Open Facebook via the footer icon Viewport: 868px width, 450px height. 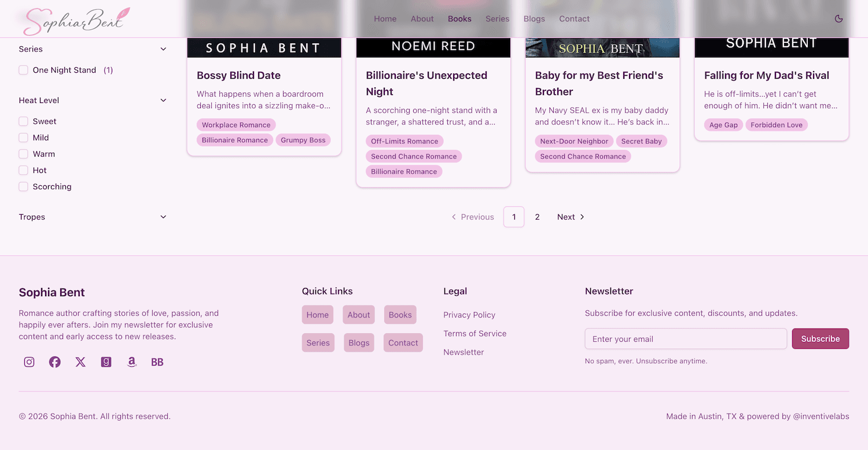point(54,362)
